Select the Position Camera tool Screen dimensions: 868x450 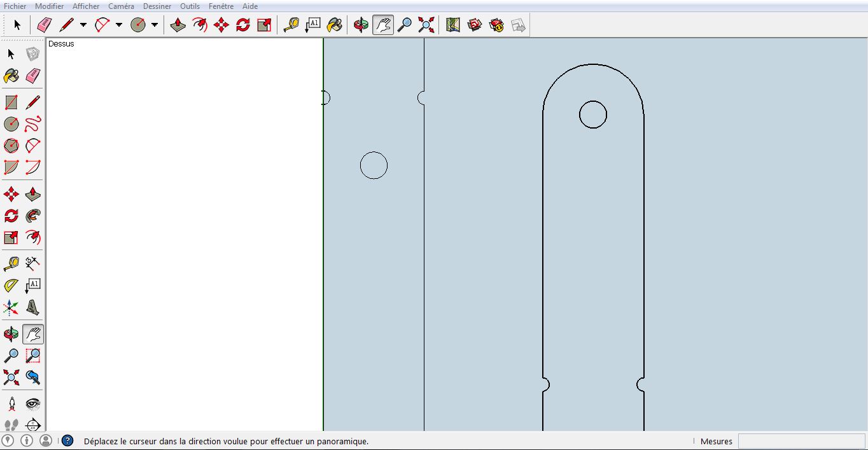click(x=11, y=404)
